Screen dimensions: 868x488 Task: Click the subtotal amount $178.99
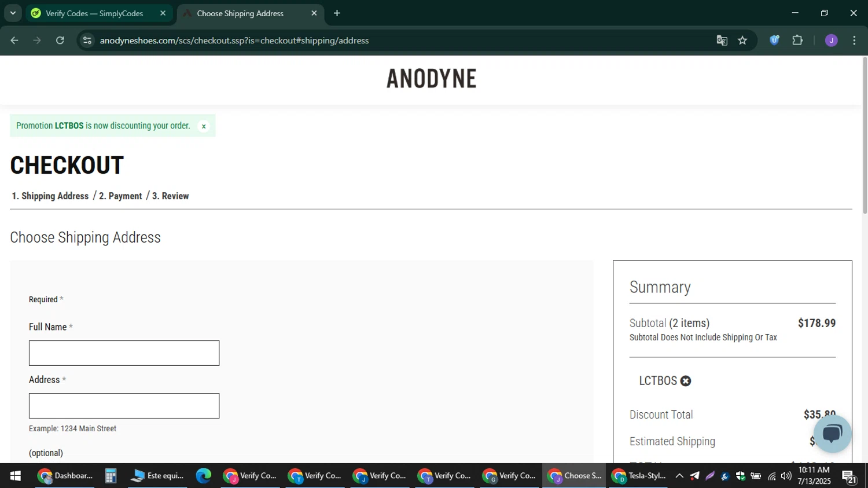click(816, 323)
